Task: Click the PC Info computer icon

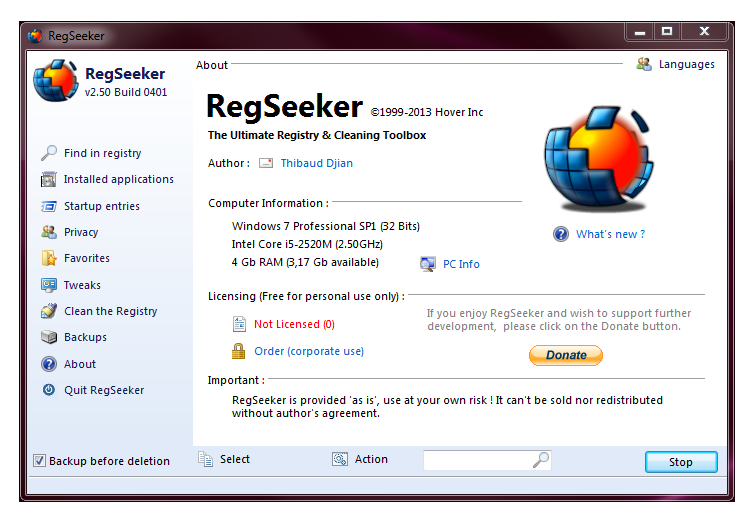Action: coord(428,264)
